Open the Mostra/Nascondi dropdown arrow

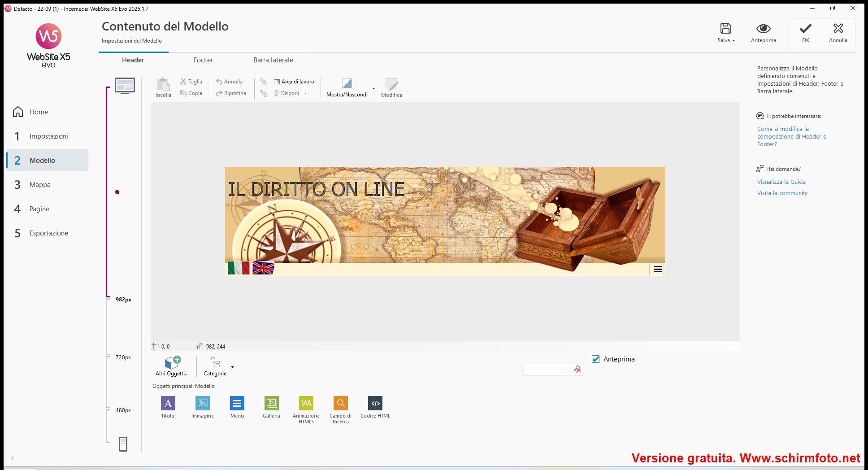373,88
